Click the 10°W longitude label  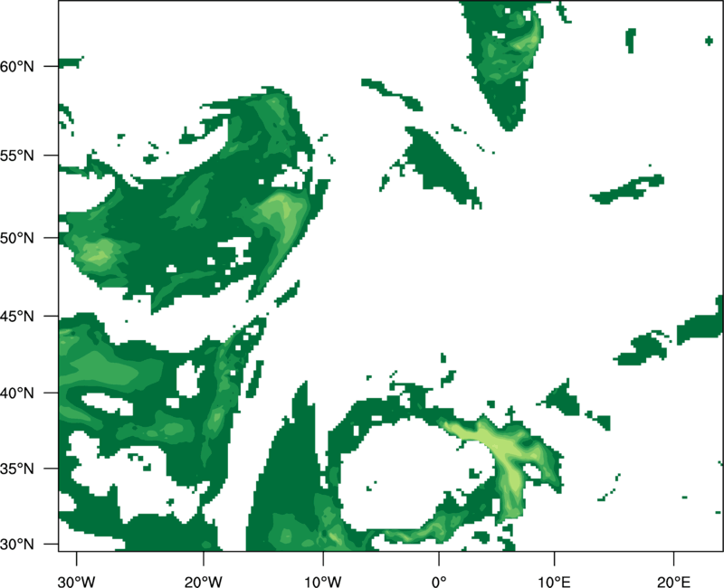323,582
